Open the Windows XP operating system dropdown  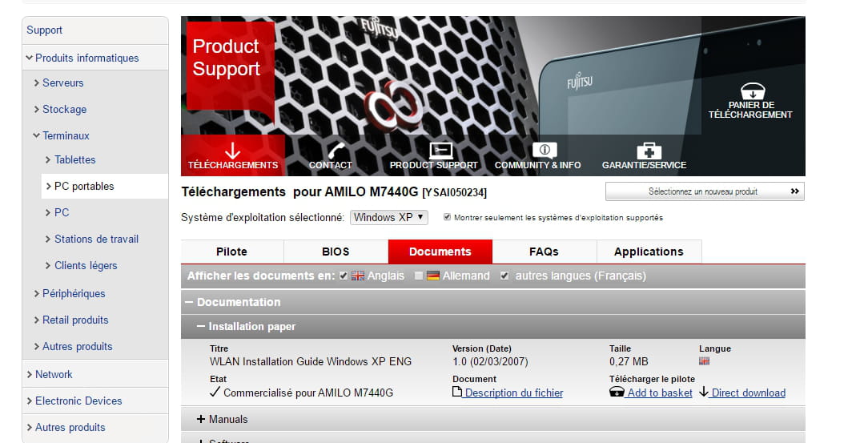(389, 217)
